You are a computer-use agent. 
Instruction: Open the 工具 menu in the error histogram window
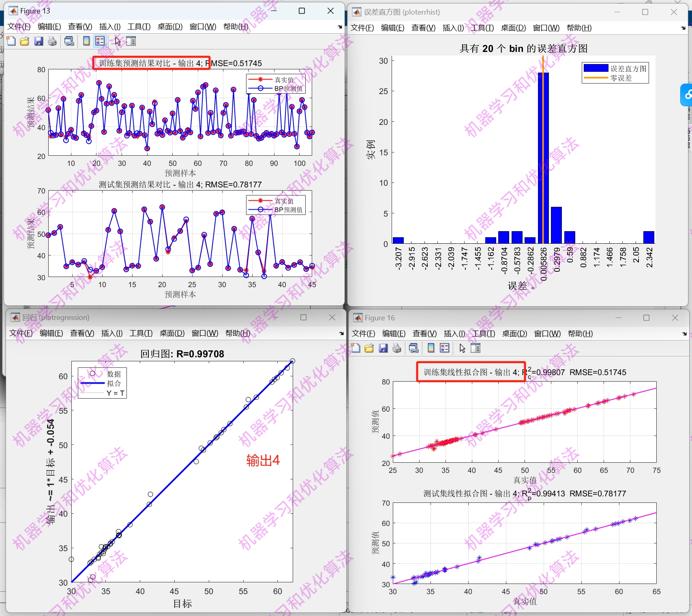coord(482,28)
